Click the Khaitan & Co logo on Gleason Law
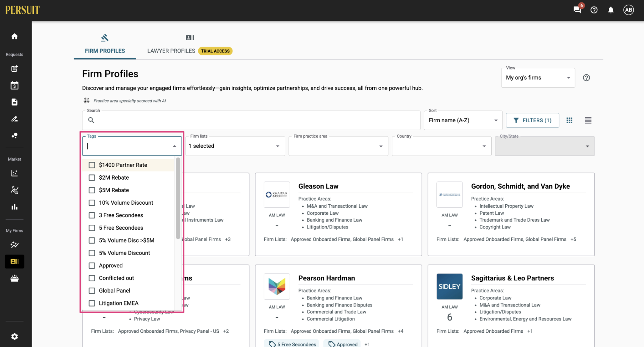The height and width of the screenshot is (347, 644). click(x=277, y=195)
